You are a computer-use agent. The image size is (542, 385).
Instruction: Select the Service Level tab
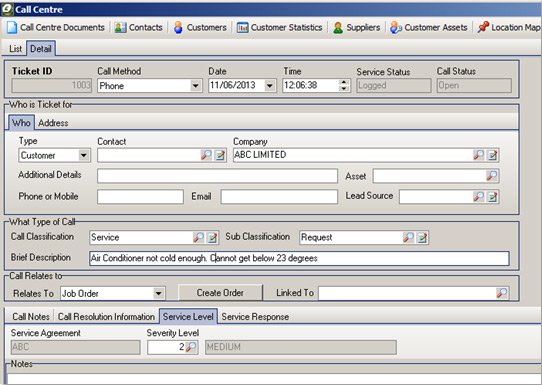click(x=188, y=317)
